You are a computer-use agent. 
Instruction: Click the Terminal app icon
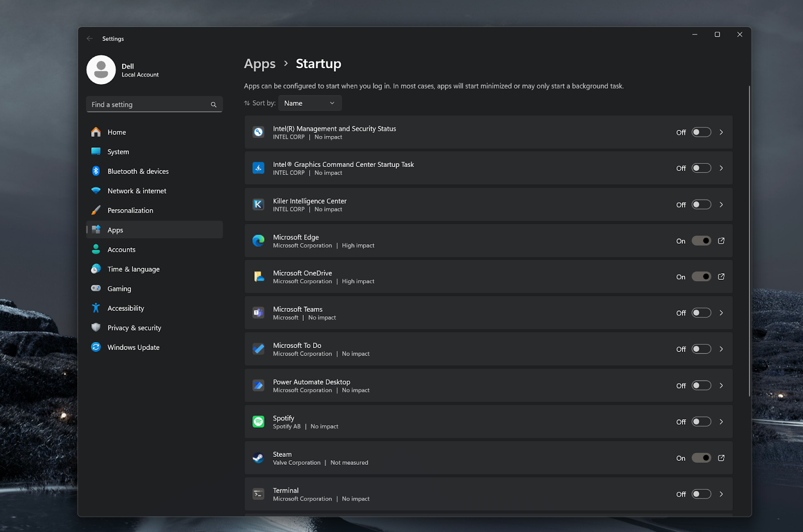tap(258, 494)
